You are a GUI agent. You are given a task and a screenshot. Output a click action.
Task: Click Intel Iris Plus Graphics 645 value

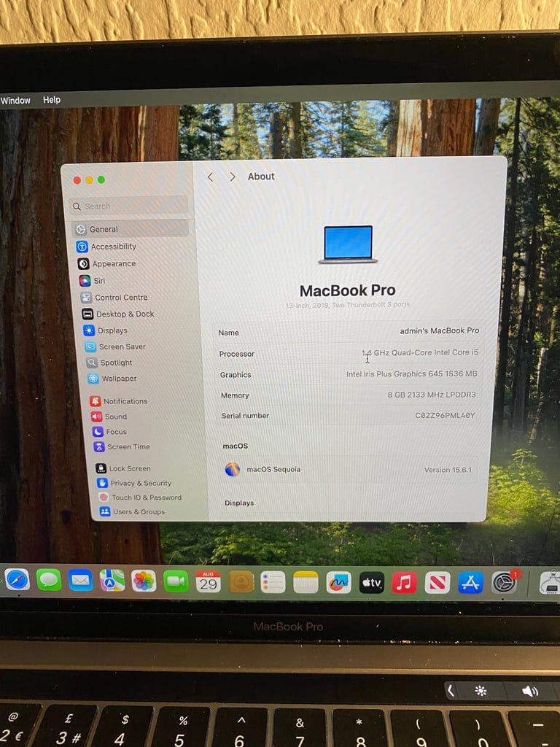pos(411,374)
